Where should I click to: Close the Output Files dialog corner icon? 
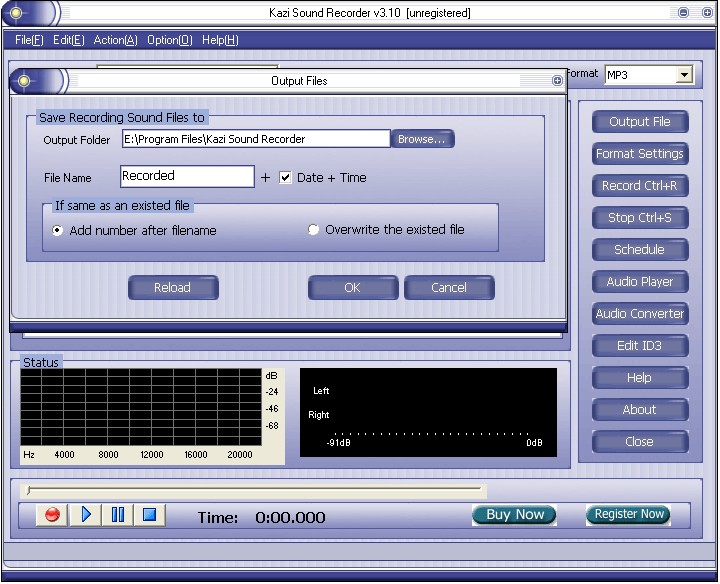(x=557, y=81)
